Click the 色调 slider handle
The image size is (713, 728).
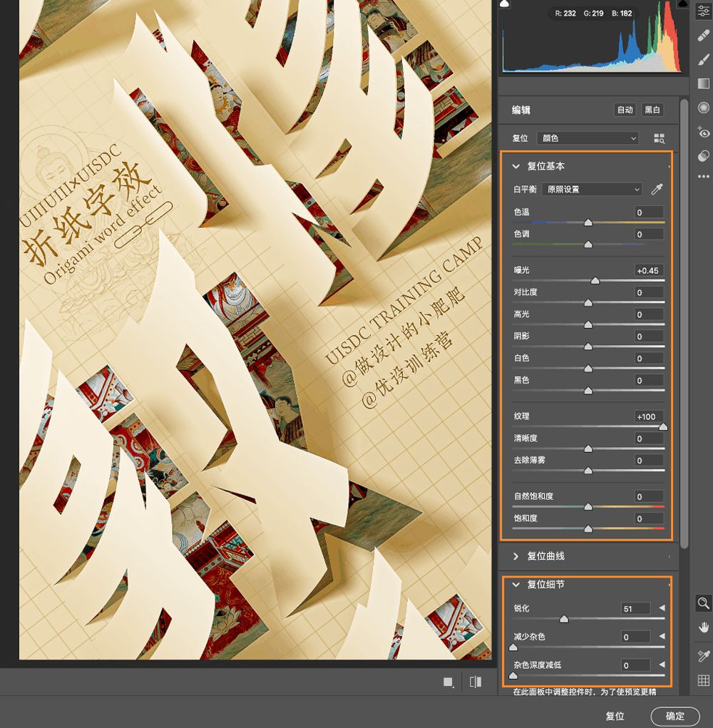click(x=588, y=245)
